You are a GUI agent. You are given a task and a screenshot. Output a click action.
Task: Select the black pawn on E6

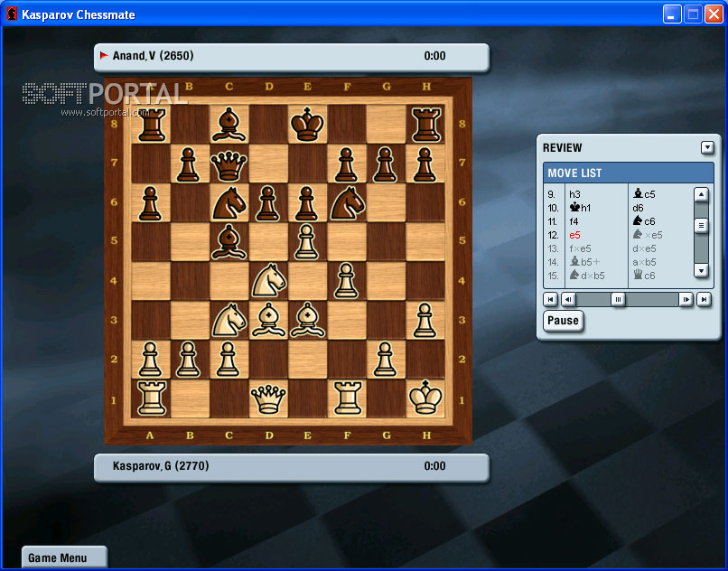coord(306,203)
